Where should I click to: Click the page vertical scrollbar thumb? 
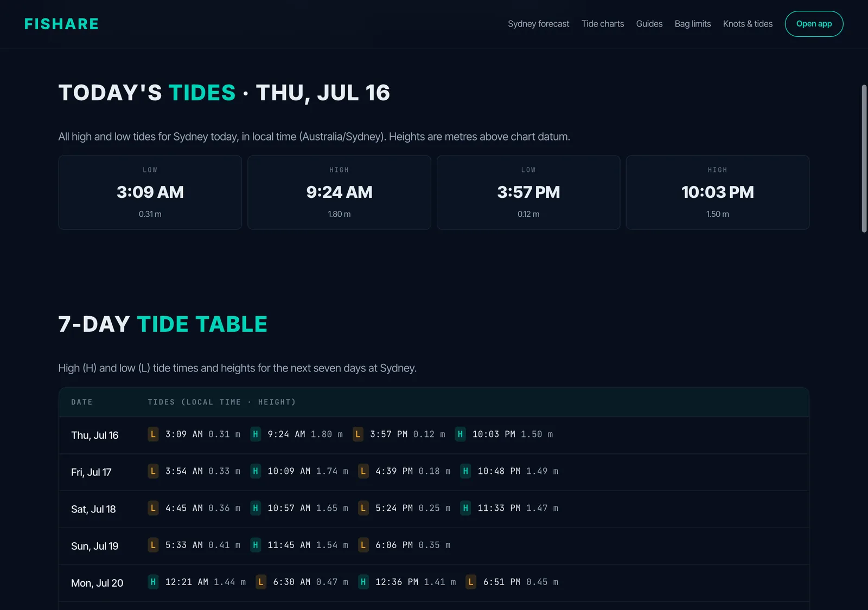coord(864,158)
